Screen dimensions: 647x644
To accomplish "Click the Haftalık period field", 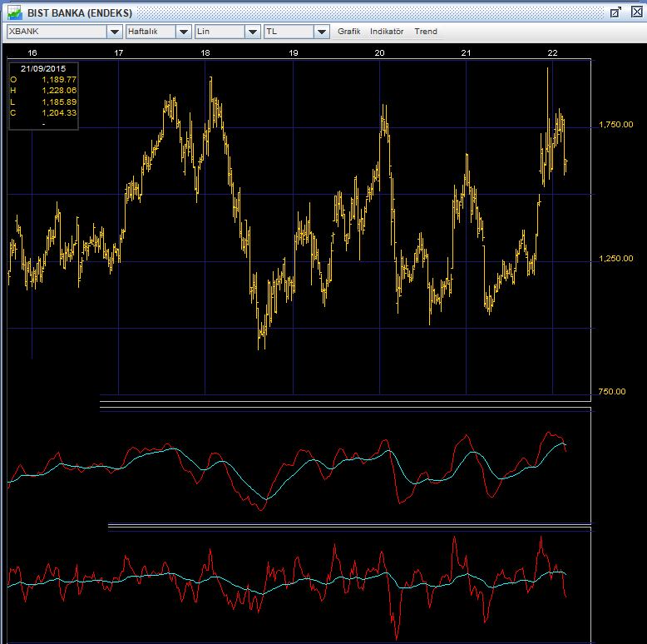I will click(151, 32).
